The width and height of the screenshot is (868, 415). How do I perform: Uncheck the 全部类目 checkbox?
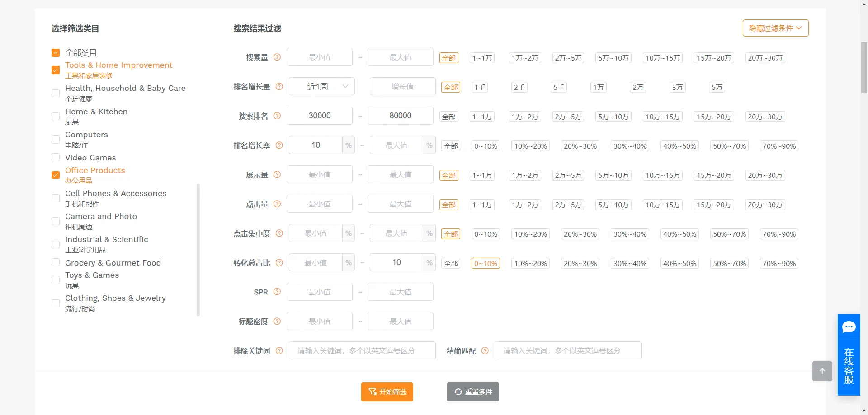click(x=55, y=52)
